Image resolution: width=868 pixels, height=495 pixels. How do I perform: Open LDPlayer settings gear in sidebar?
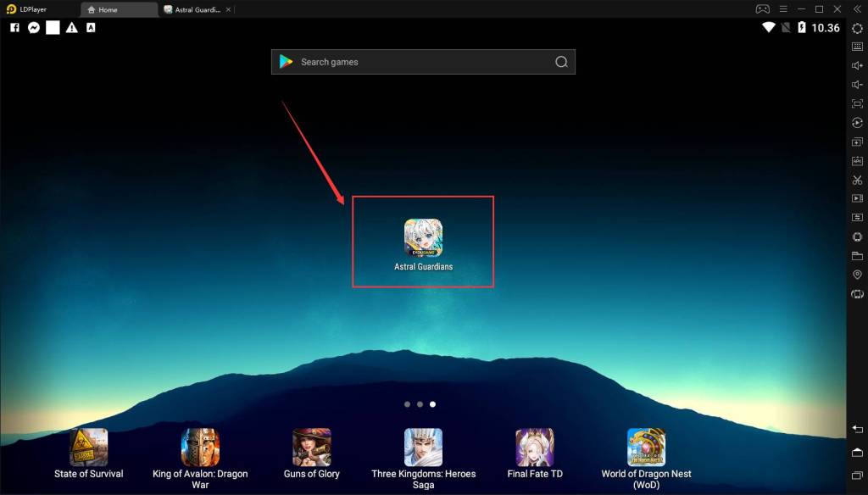click(857, 28)
